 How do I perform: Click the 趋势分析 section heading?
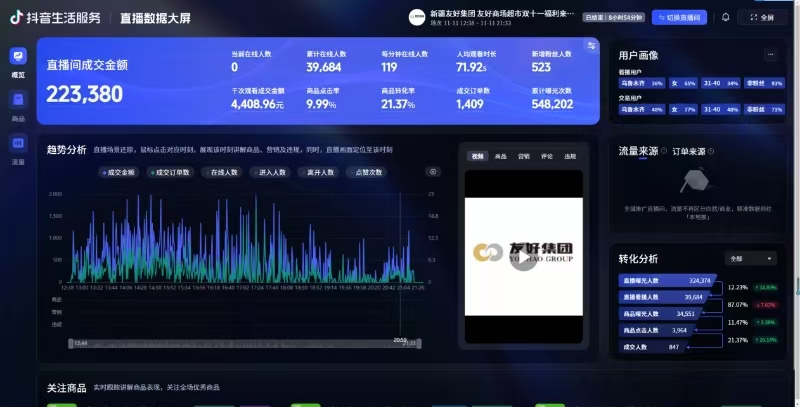click(66, 149)
